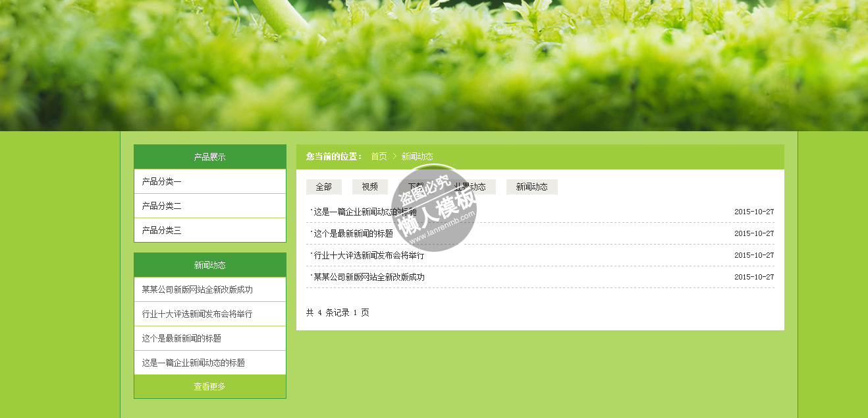
Task: Open 产品分类一 in the product sidebar
Action: point(162,181)
